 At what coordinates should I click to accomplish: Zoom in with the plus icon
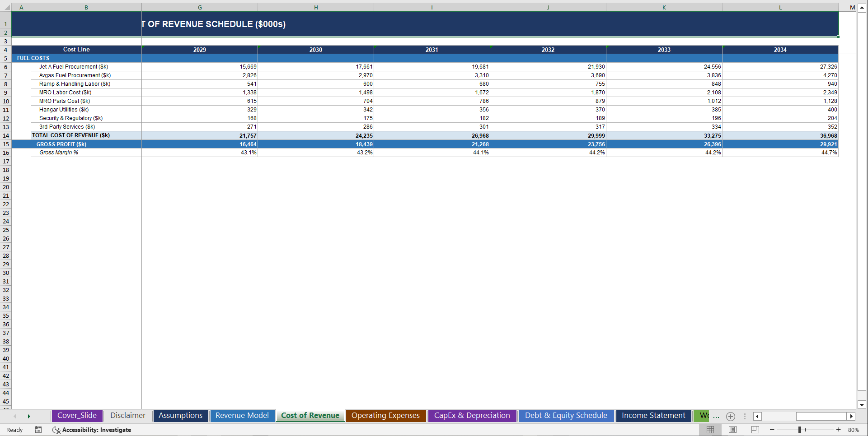[x=840, y=430]
